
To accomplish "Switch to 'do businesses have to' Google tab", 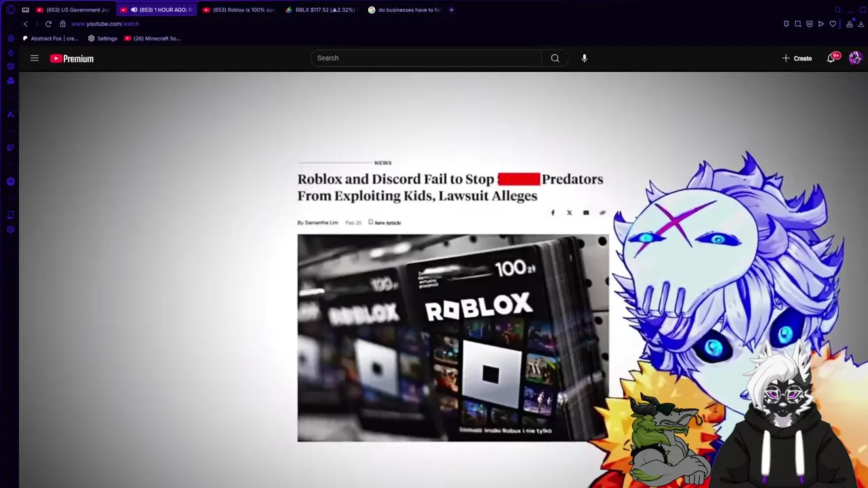I will coord(404,9).
